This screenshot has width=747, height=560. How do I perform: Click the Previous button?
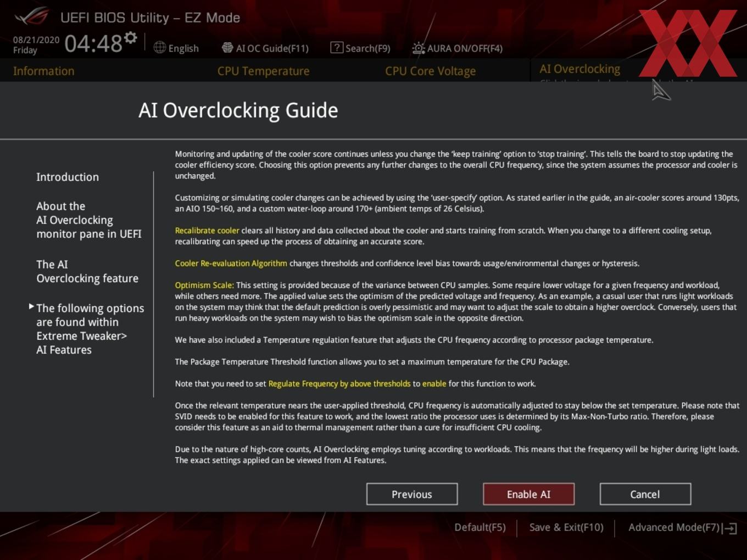point(412,494)
